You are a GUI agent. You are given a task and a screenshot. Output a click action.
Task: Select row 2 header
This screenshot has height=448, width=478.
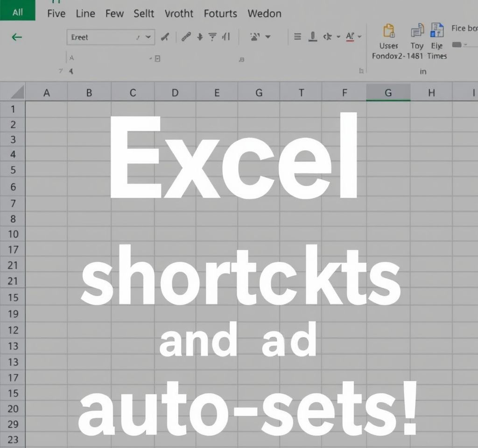point(13,124)
